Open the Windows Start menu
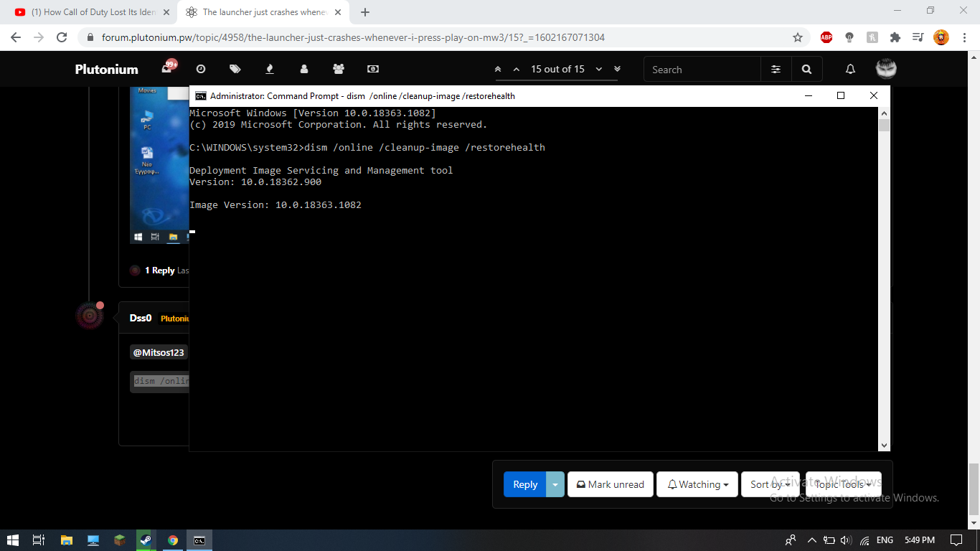Image resolution: width=980 pixels, height=551 pixels. click(x=13, y=540)
